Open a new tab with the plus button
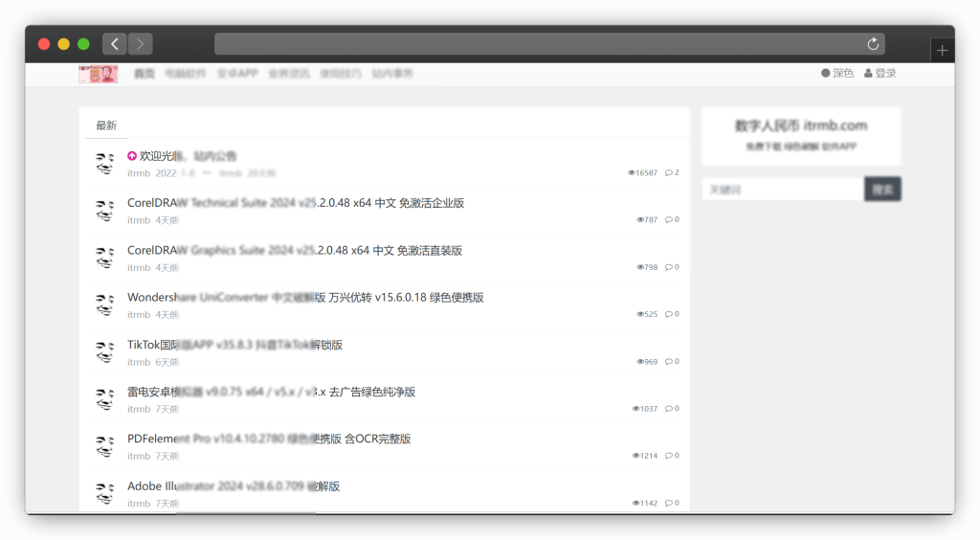This screenshot has height=540, width=980. tap(942, 50)
